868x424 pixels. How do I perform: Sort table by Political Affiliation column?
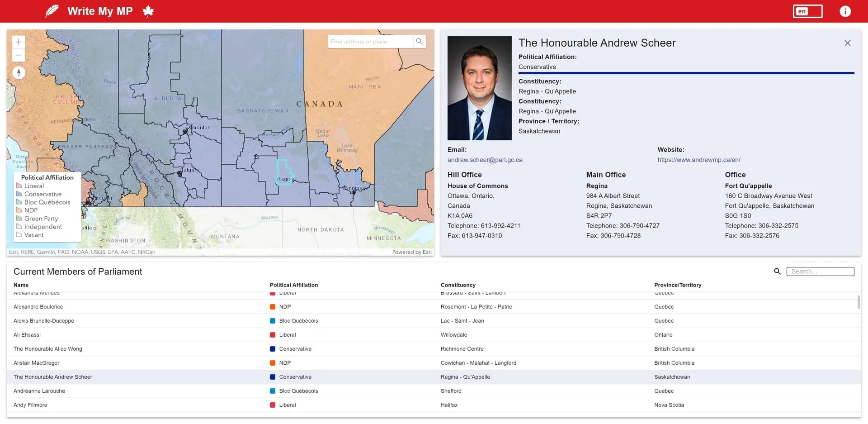294,285
